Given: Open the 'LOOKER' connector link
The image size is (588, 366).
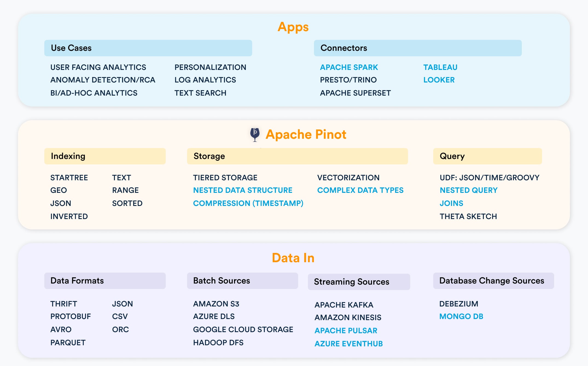Looking at the screenshot, I should point(439,80).
